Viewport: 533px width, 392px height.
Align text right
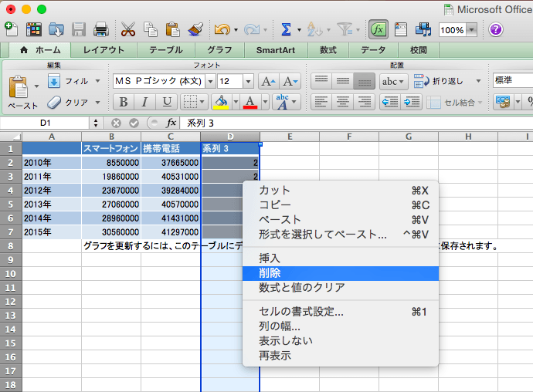[x=364, y=102]
